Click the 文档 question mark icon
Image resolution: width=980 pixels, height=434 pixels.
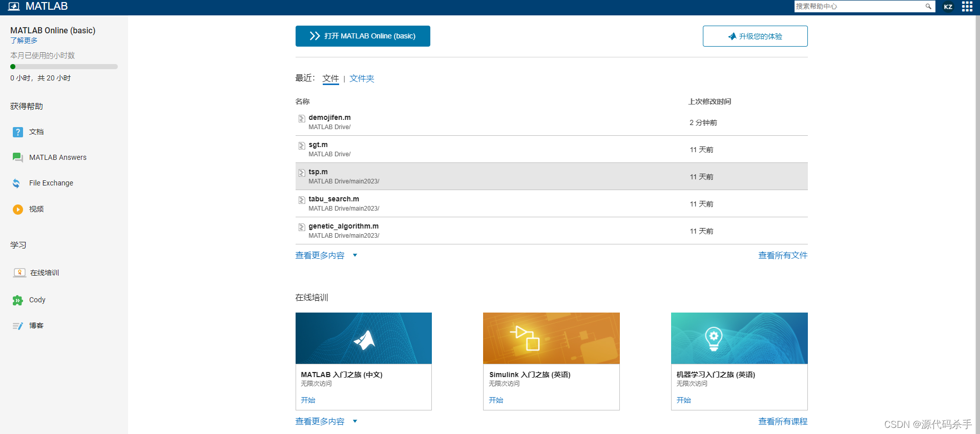[18, 132]
